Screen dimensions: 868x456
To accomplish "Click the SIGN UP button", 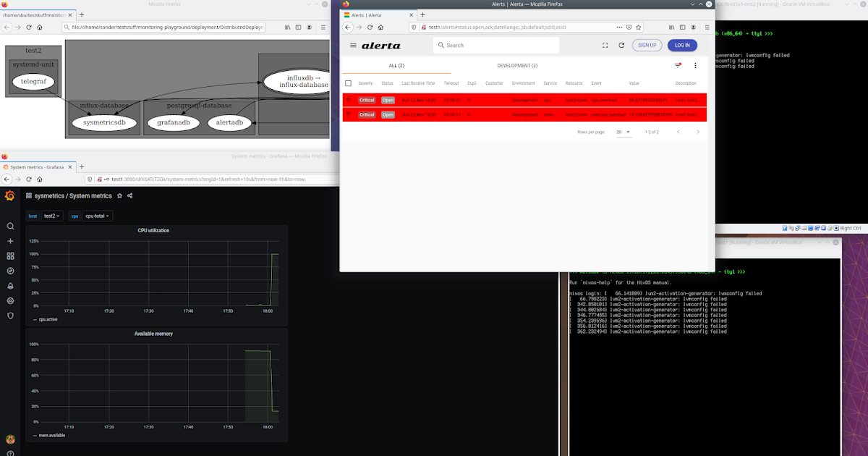I will tap(647, 45).
